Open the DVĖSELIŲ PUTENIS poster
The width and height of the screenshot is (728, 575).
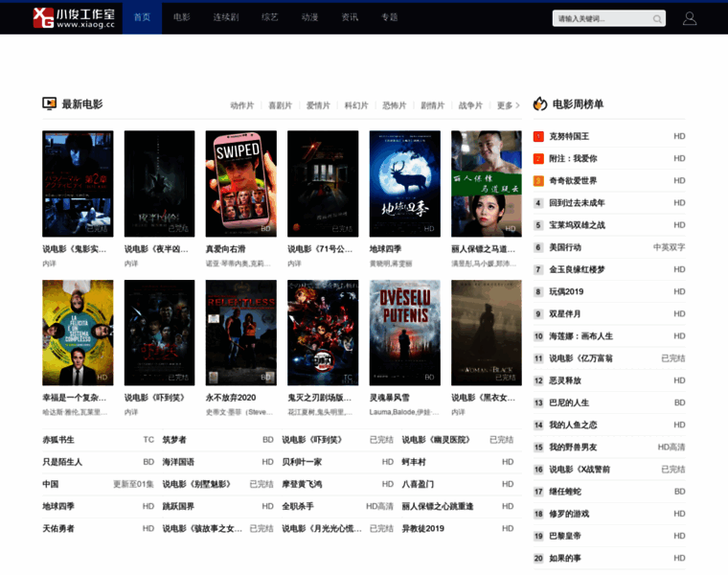[405, 333]
